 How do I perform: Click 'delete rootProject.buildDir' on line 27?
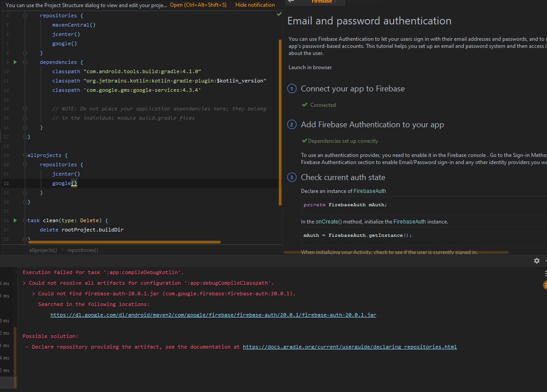(x=82, y=230)
